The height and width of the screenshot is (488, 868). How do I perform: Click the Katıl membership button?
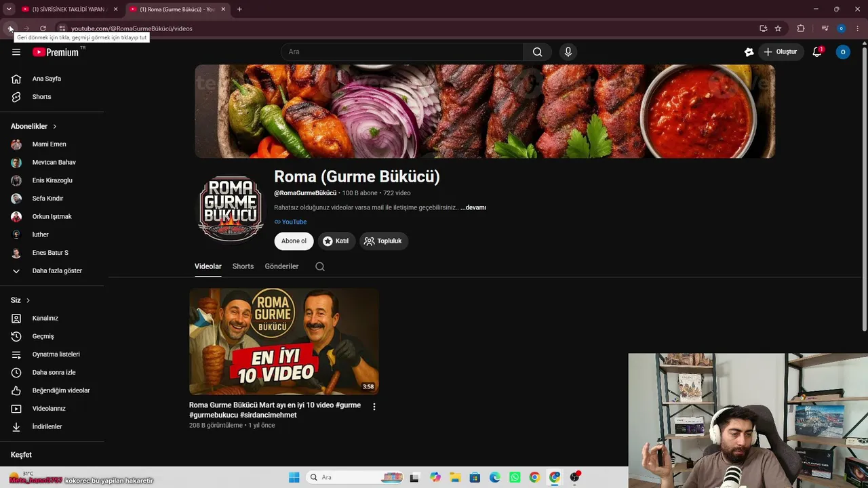click(x=336, y=241)
